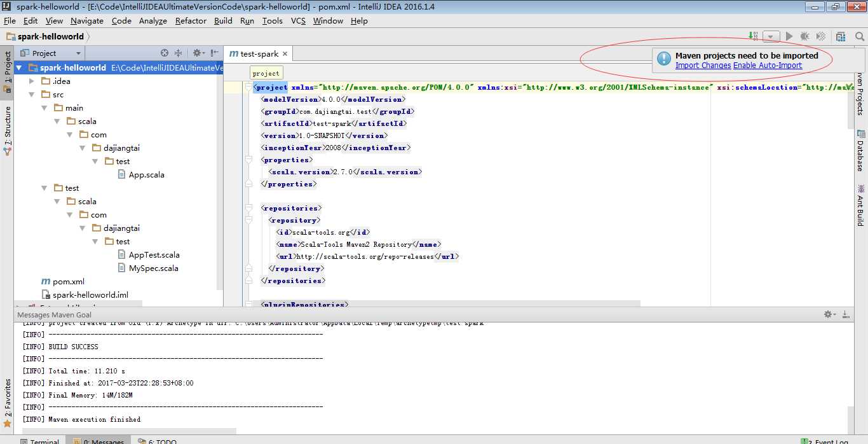Open Project panel settings gear
The image size is (868, 444).
(198, 53)
